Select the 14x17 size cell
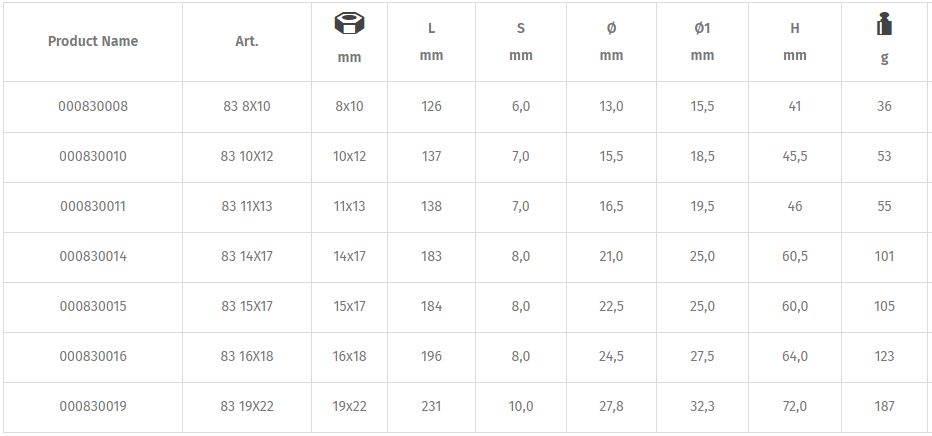The width and height of the screenshot is (932, 436). tap(350, 256)
